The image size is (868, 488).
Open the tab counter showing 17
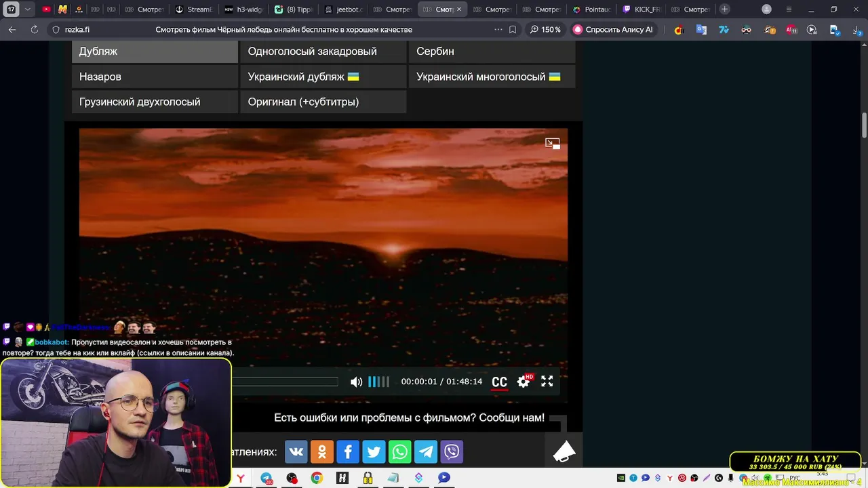tap(12, 9)
